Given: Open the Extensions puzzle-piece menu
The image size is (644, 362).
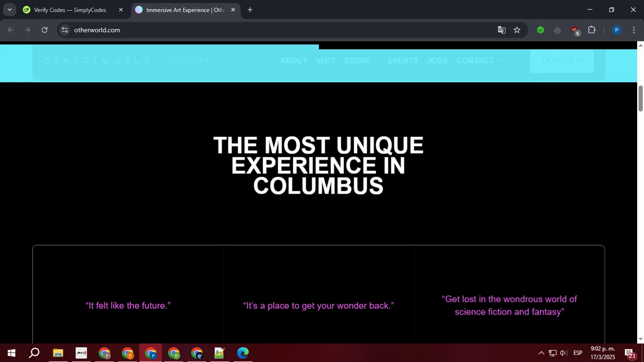Looking at the screenshot, I should [592, 30].
